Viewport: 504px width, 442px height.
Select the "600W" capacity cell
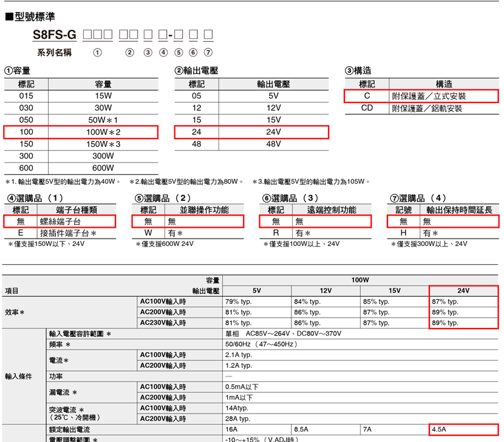tap(103, 168)
